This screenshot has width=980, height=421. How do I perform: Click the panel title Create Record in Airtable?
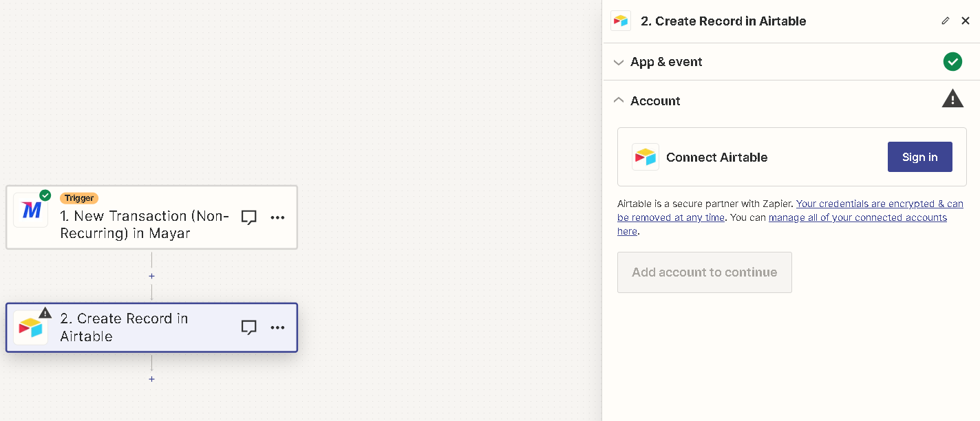tap(723, 21)
